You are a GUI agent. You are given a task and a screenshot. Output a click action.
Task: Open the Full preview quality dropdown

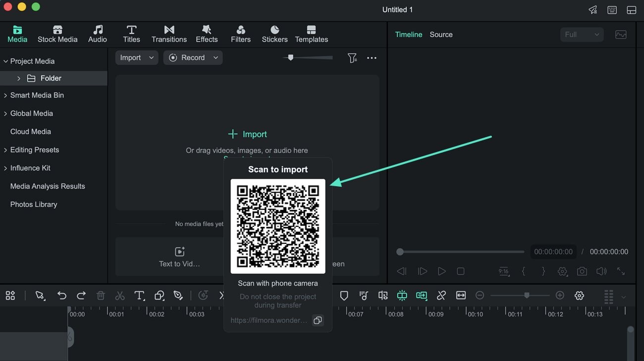(582, 35)
